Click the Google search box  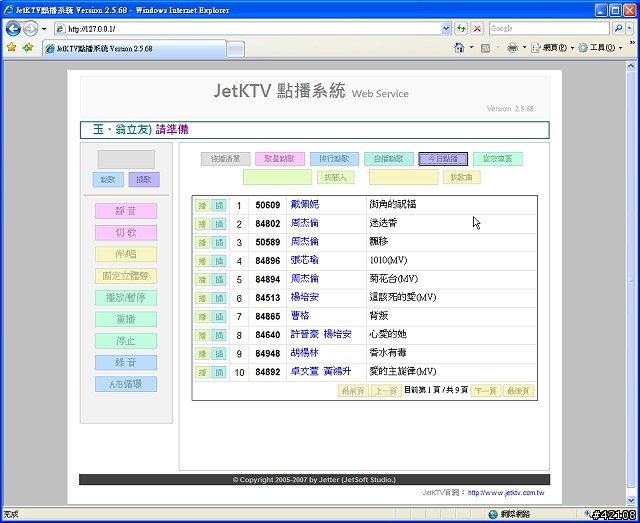549,29
